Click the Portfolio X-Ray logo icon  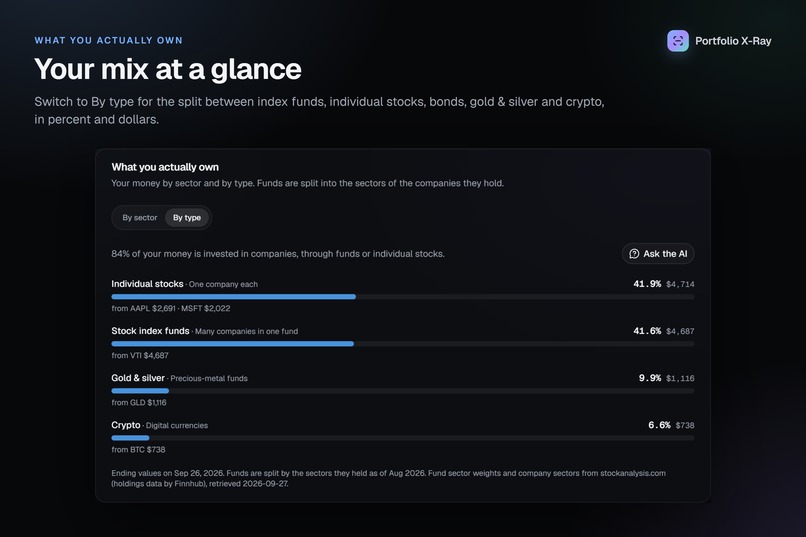677,41
